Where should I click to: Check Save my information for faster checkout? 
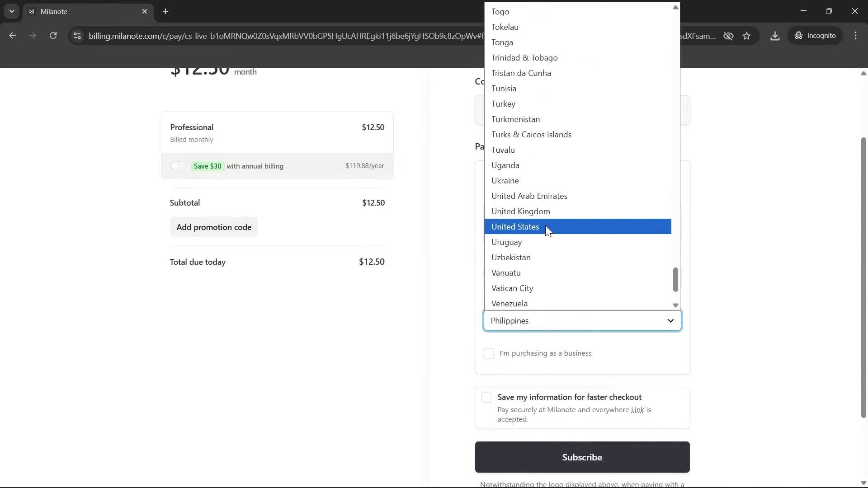pos(486,397)
